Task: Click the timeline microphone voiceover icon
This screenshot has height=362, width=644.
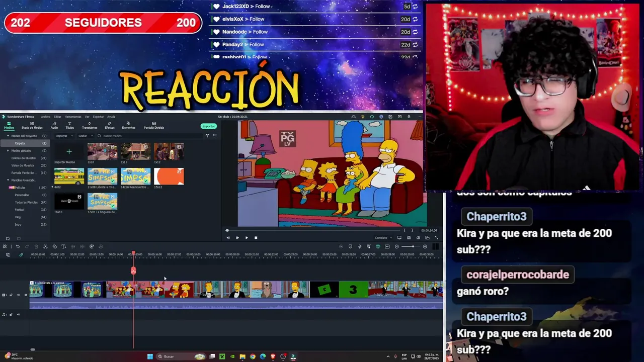Action: (x=359, y=246)
